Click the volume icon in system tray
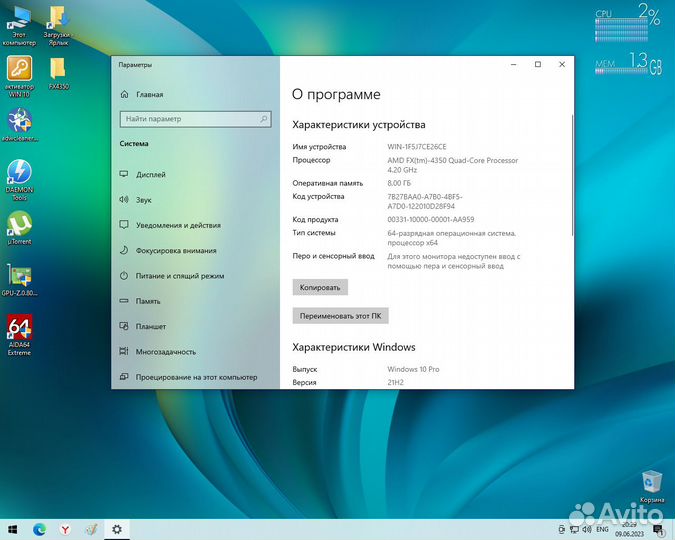Image resolution: width=675 pixels, height=540 pixels. point(586,529)
